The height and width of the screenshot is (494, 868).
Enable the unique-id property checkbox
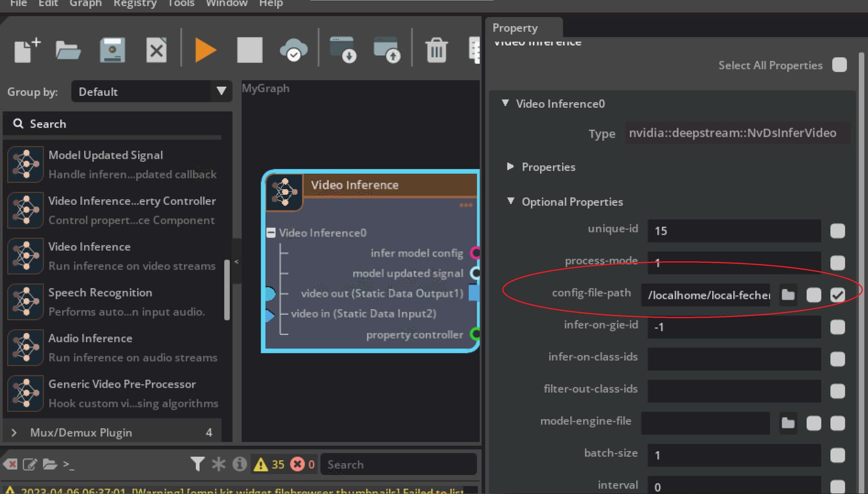coord(837,231)
